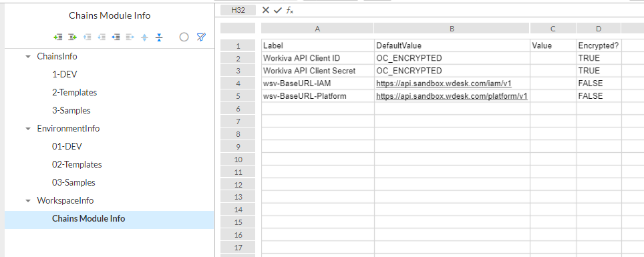Select the wsv-BaseURL-IAM cell
This screenshot has height=257, width=644.
click(317, 83)
